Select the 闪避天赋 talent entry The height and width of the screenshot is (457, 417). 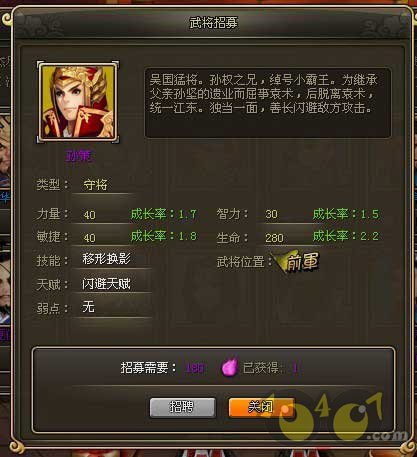pos(106,284)
